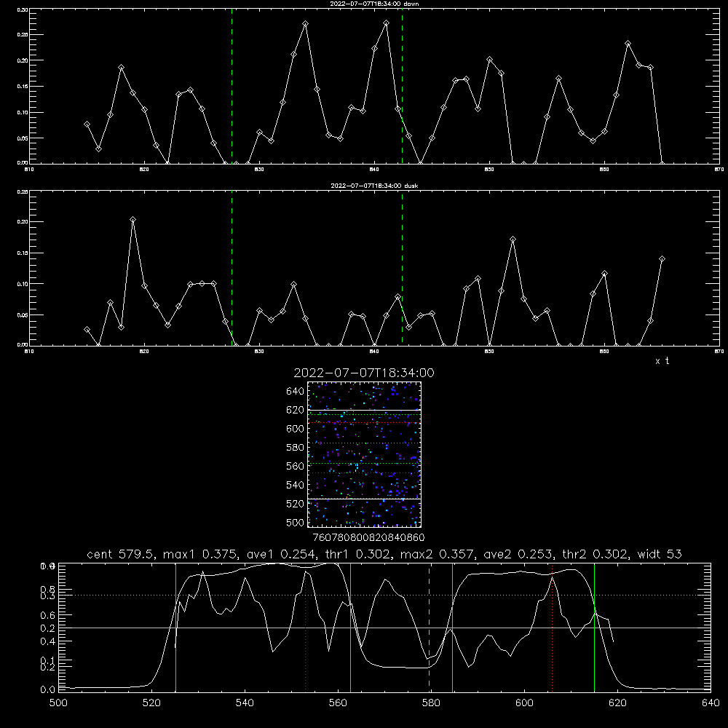Click the 870 label on the dawn plot x-axis
This screenshot has width=728, height=728.
pos(719,170)
